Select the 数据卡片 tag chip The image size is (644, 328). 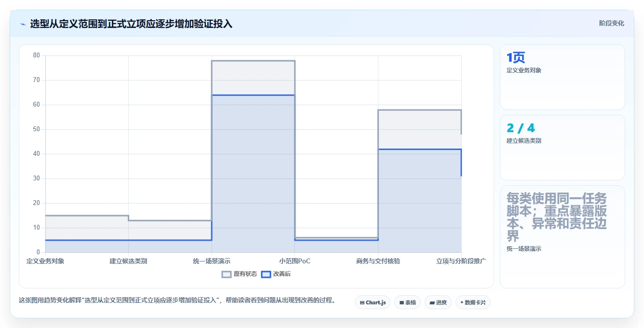pyautogui.click(x=473, y=302)
